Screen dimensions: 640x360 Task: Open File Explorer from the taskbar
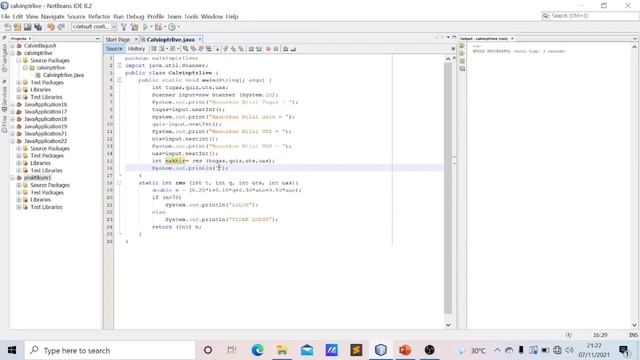[x=282, y=350]
